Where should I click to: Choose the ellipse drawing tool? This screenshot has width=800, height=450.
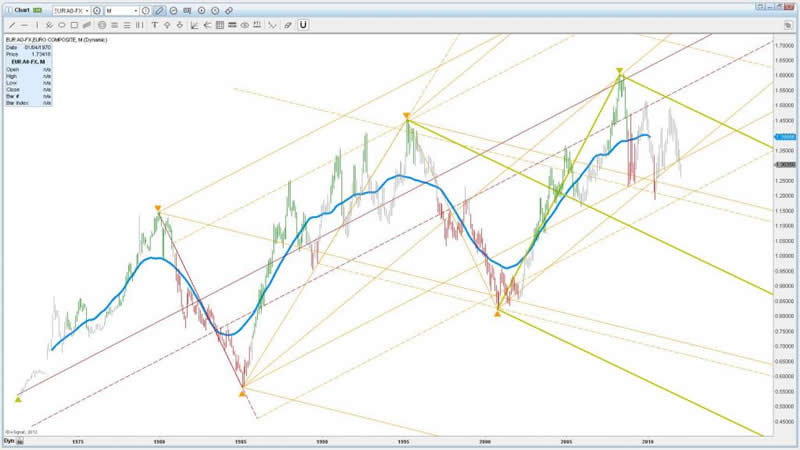pos(63,23)
